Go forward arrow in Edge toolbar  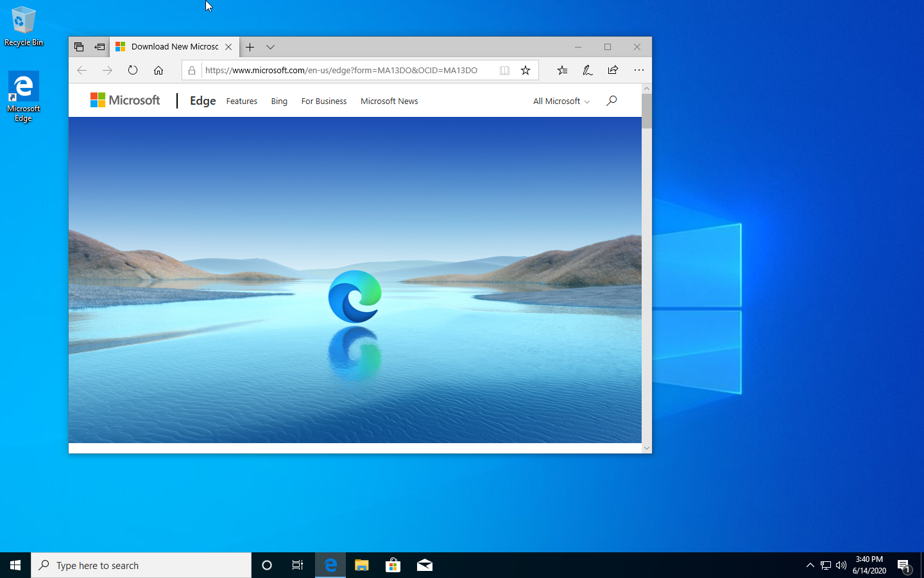(107, 70)
